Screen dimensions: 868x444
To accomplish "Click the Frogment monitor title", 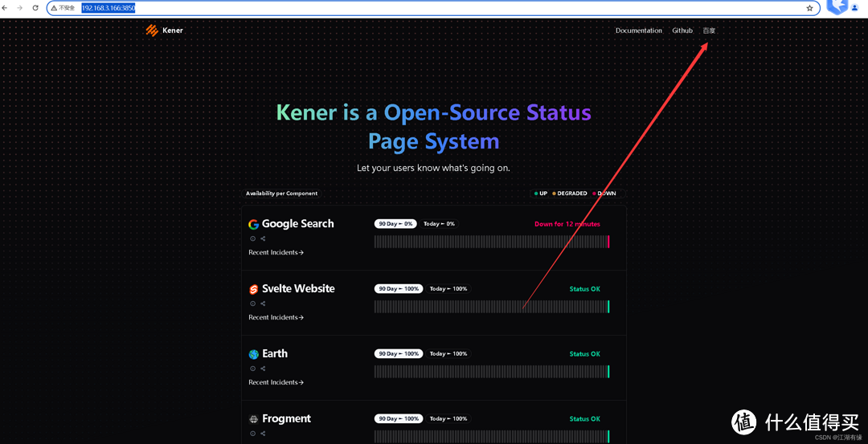I will tap(286, 418).
